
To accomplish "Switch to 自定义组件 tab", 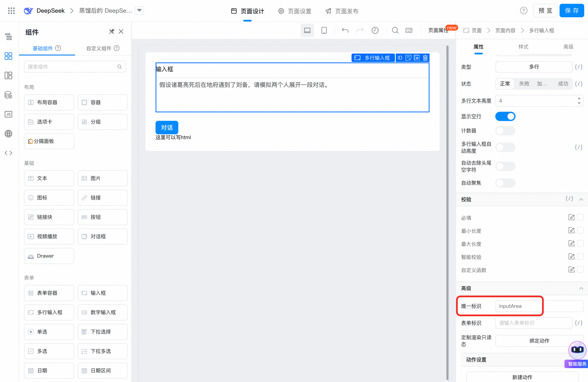I will [103, 48].
